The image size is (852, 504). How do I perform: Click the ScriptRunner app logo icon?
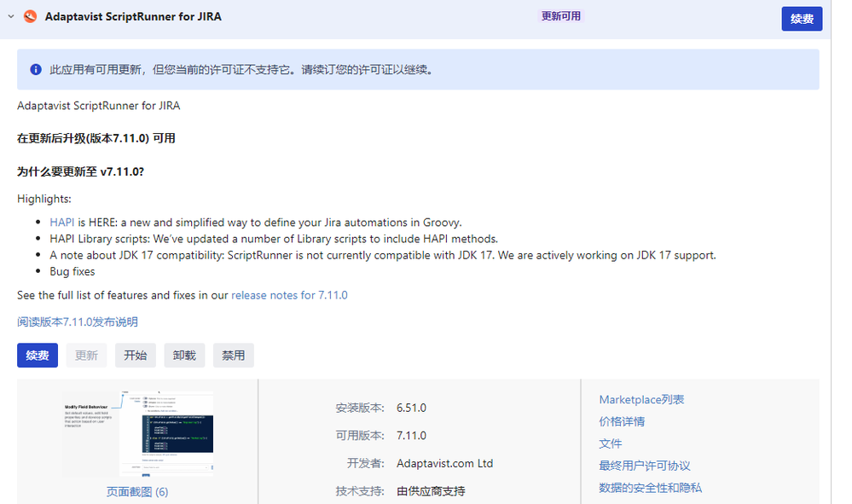click(x=31, y=16)
